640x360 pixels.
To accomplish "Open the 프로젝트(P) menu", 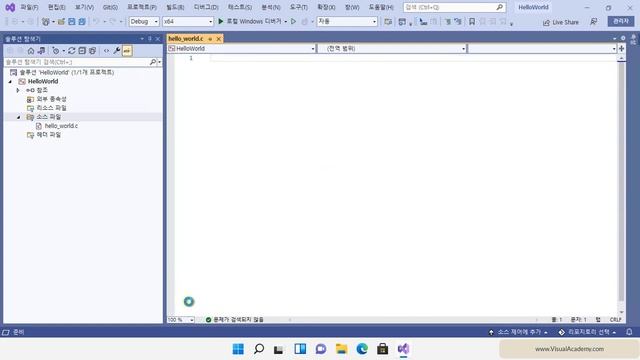I will pos(142,7).
